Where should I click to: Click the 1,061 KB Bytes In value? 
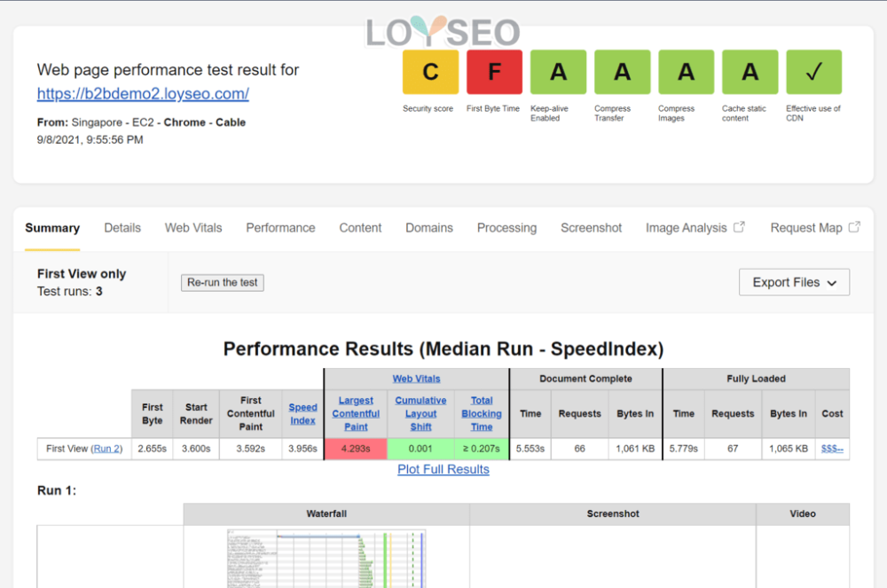tap(635, 449)
